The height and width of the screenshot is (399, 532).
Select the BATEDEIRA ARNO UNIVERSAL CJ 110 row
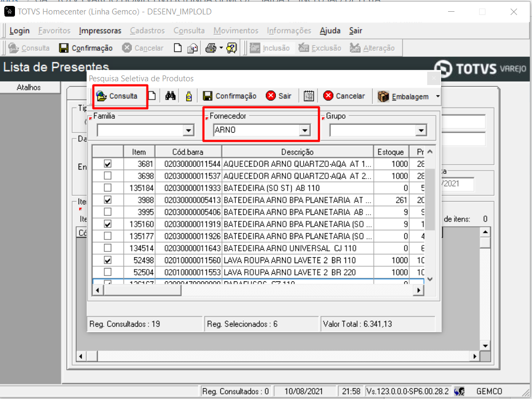258,248
